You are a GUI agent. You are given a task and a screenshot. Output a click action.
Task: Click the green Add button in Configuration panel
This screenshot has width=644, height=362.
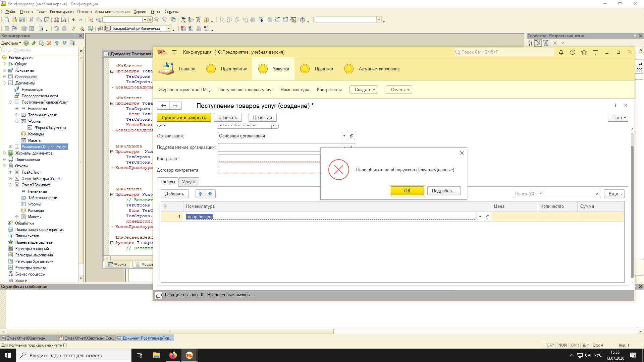pyautogui.click(x=26, y=43)
